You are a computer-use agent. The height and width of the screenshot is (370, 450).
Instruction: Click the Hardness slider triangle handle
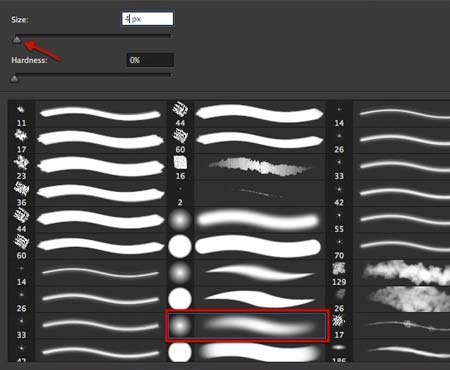point(14,78)
